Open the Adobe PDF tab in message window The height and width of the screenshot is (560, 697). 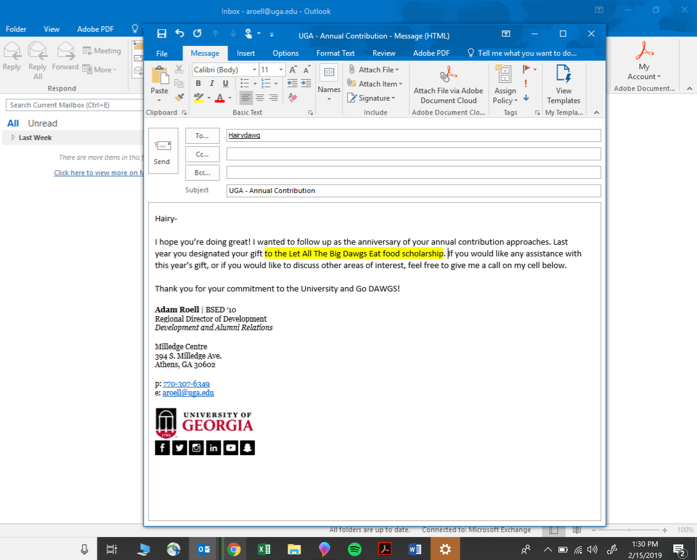coord(431,53)
